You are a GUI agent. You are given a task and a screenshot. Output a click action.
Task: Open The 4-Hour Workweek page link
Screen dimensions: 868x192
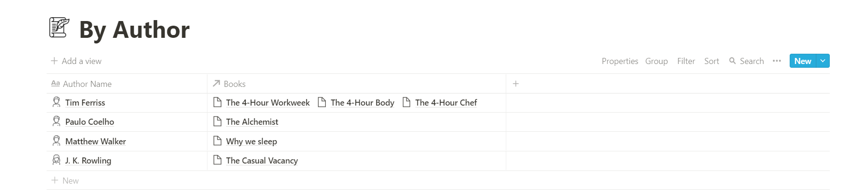click(268, 103)
